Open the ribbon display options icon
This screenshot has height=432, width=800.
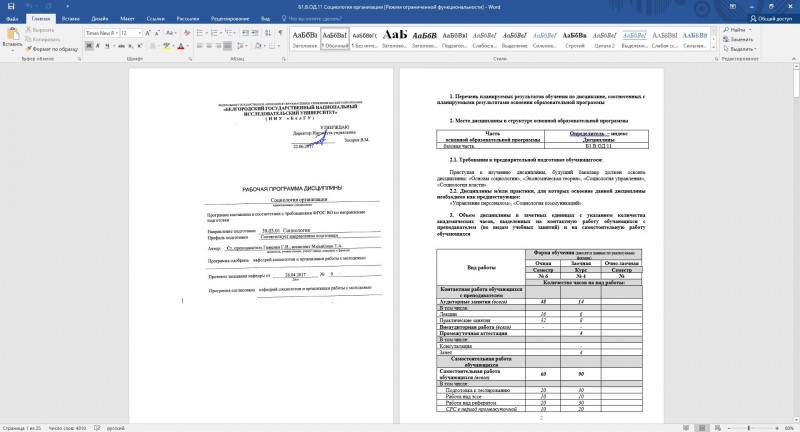point(733,7)
